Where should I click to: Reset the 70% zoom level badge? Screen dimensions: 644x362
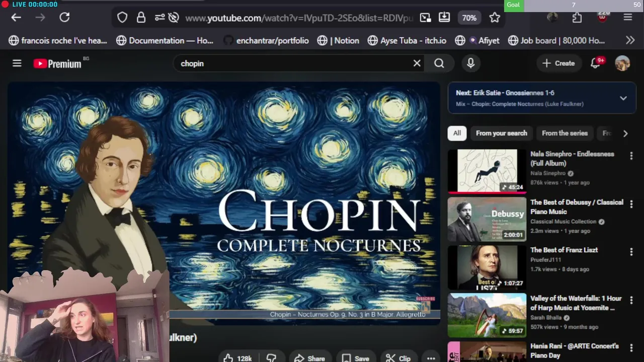(x=469, y=18)
